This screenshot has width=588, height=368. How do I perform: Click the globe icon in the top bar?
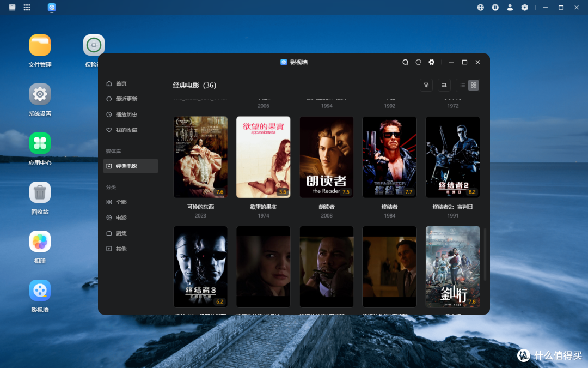pos(480,8)
